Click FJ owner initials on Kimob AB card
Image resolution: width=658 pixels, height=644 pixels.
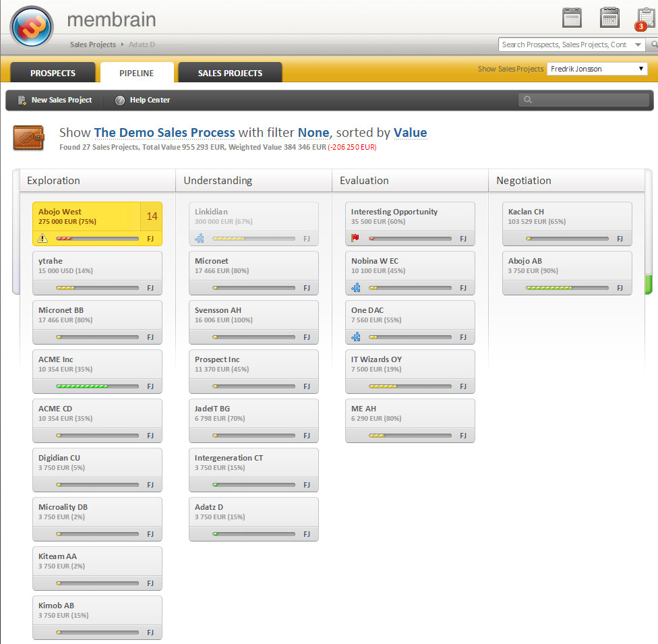150,633
